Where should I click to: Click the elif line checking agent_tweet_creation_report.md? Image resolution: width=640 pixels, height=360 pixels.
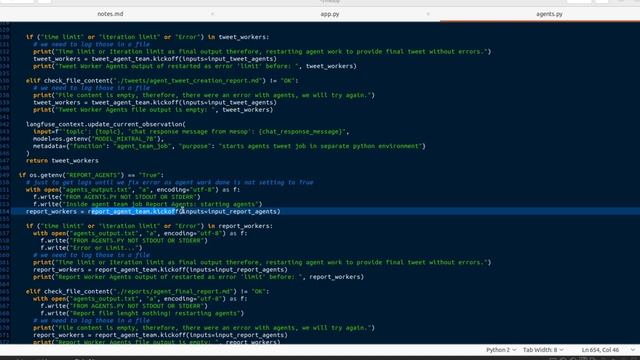(x=162, y=81)
